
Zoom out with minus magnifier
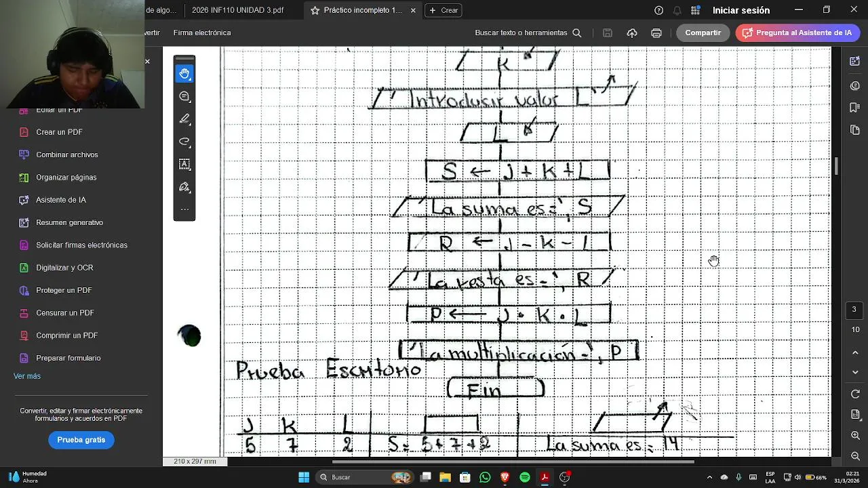point(855,456)
